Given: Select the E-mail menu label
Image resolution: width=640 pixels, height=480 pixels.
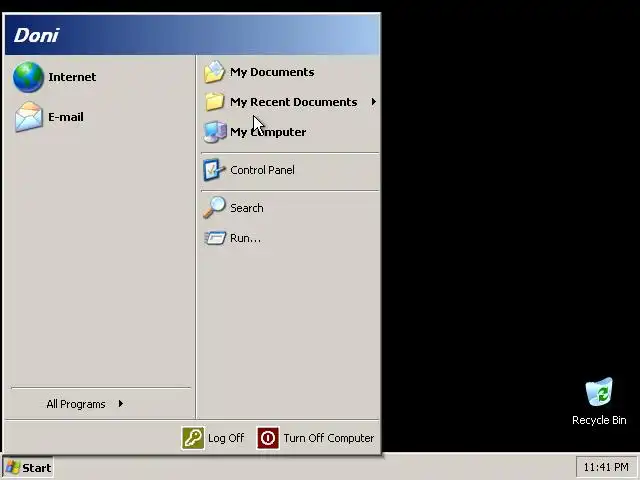Looking at the screenshot, I should 66,117.
